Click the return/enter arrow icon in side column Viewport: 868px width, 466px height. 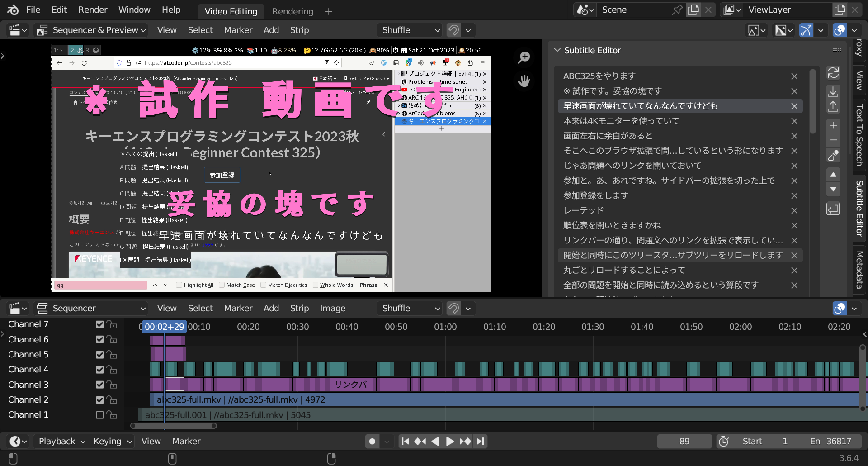pyautogui.click(x=833, y=209)
